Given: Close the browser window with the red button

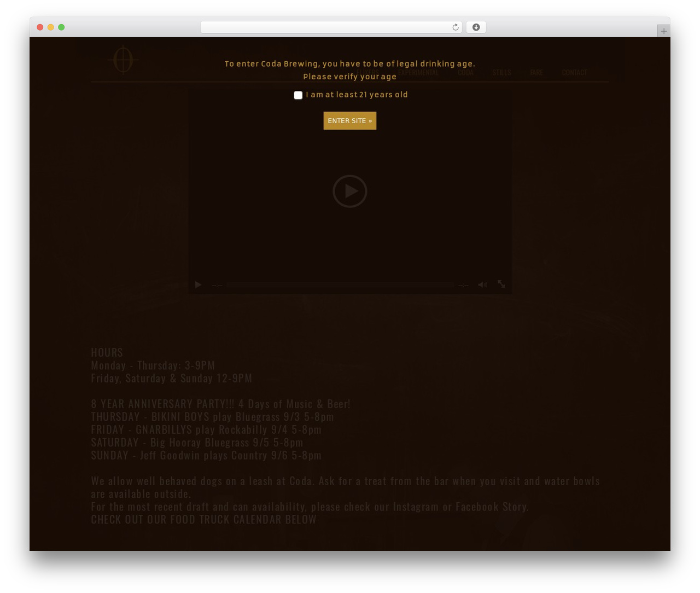Looking at the screenshot, I should 40,27.
